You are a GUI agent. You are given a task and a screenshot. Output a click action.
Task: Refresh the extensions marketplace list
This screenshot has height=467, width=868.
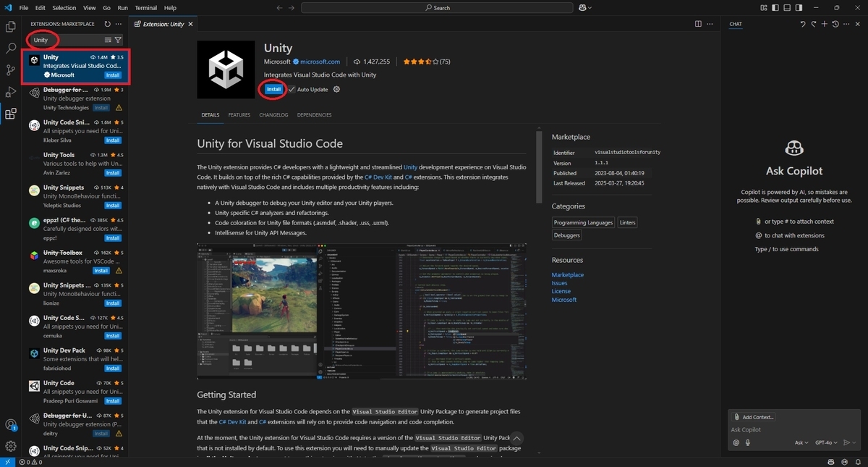click(x=107, y=24)
